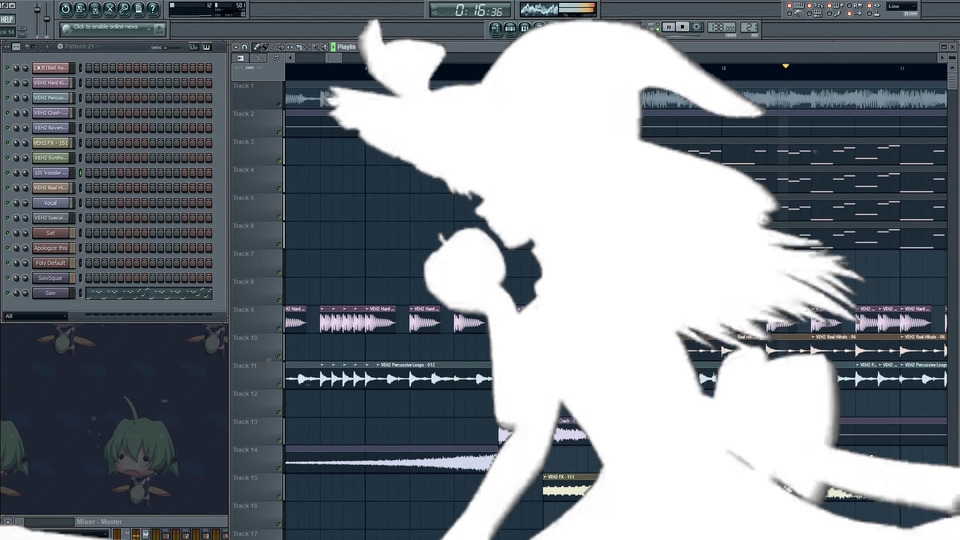Expand the online news panel dropdown arrow
Viewport: 960px width, 540px height.
click(x=149, y=28)
